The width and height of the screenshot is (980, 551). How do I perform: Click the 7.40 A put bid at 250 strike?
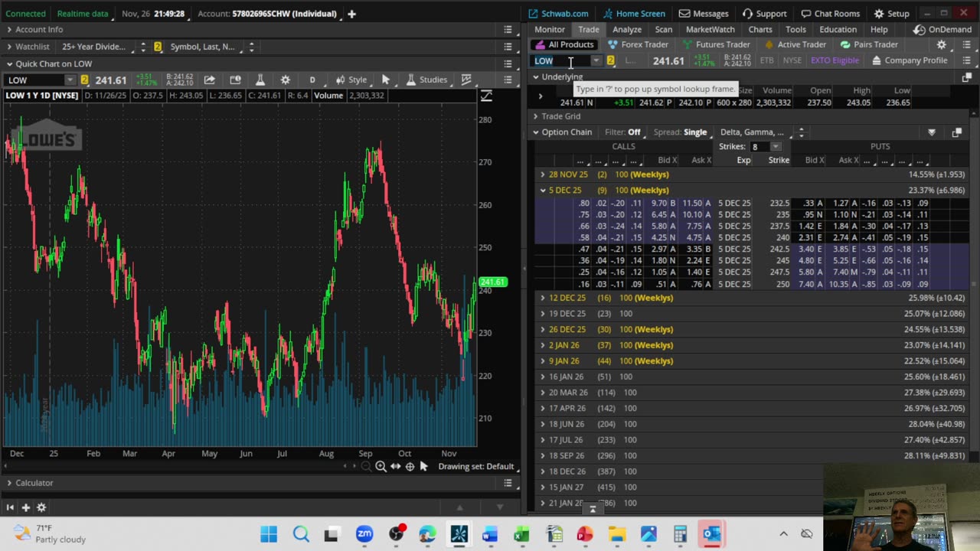(810, 284)
